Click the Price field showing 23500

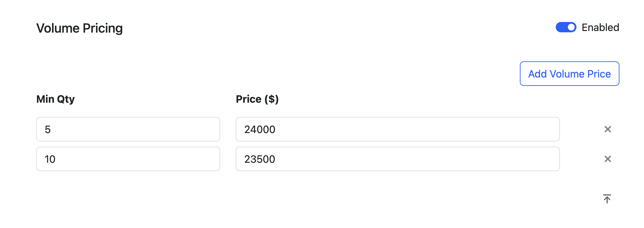(x=397, y=159)
